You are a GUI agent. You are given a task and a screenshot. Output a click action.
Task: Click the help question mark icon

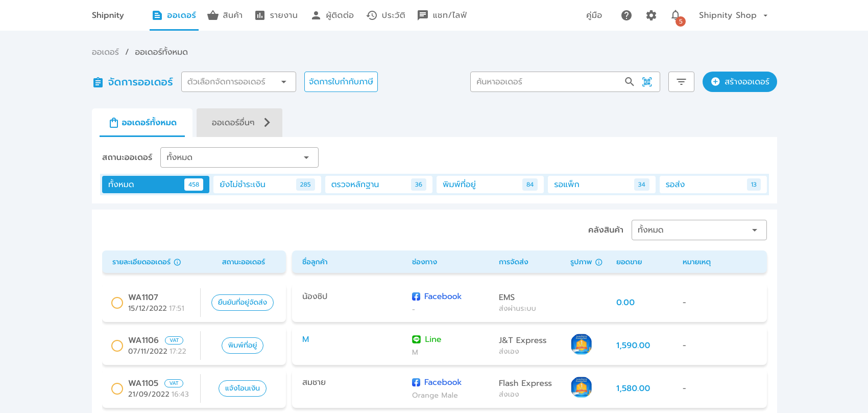(626, 15)
